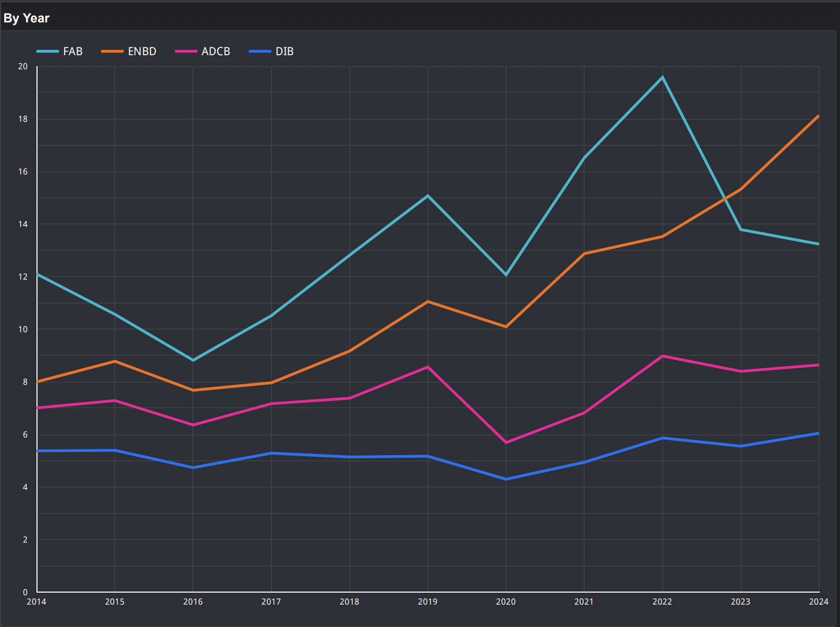The image size is (840, 627).
Task: Click the 2024 x-axis label
Action: [819, 602]
